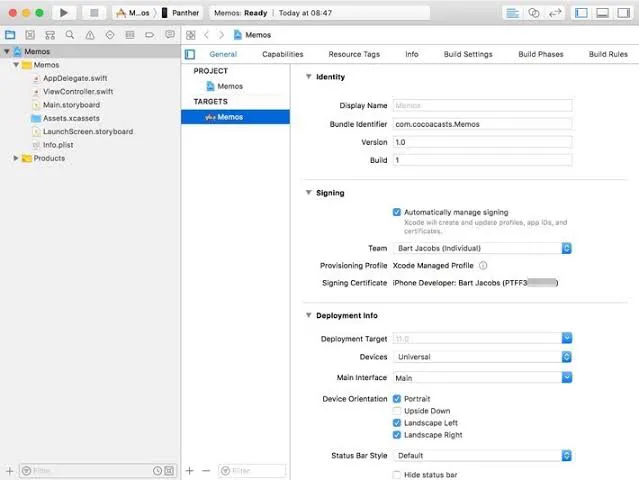Toggle the debug area panel
Viewport: 639px width, 480px height.
coord(602,13)
